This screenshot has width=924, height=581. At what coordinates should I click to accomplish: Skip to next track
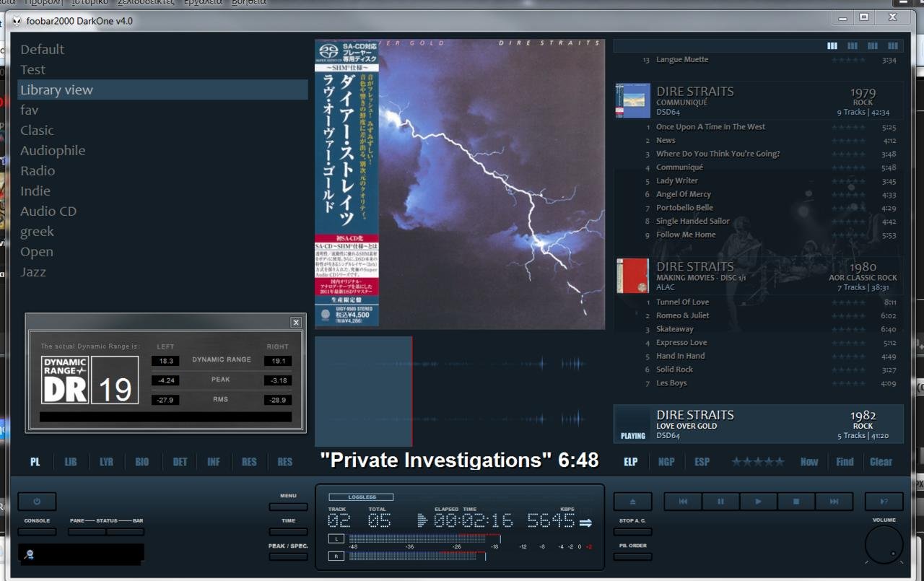pos(834,502)
